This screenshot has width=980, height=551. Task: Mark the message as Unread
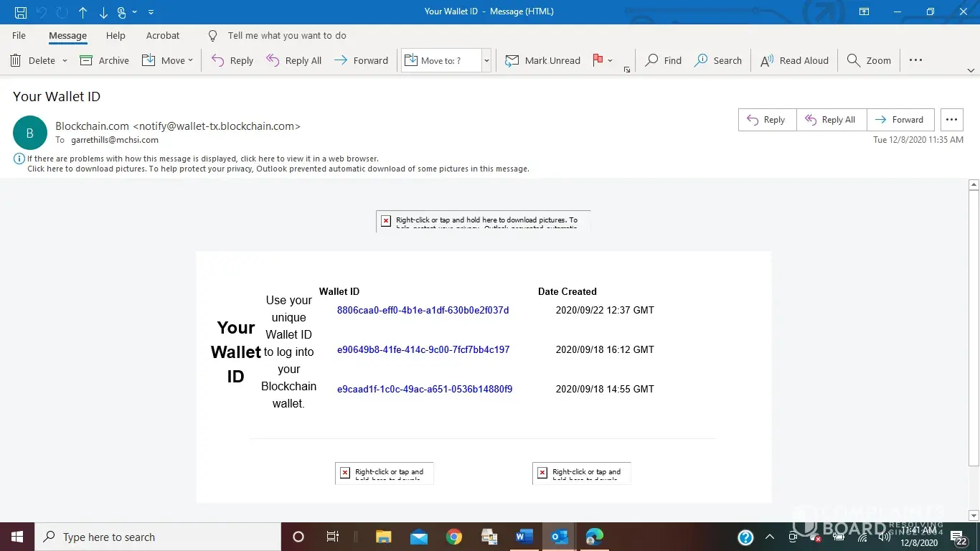(x=542, y=60)
